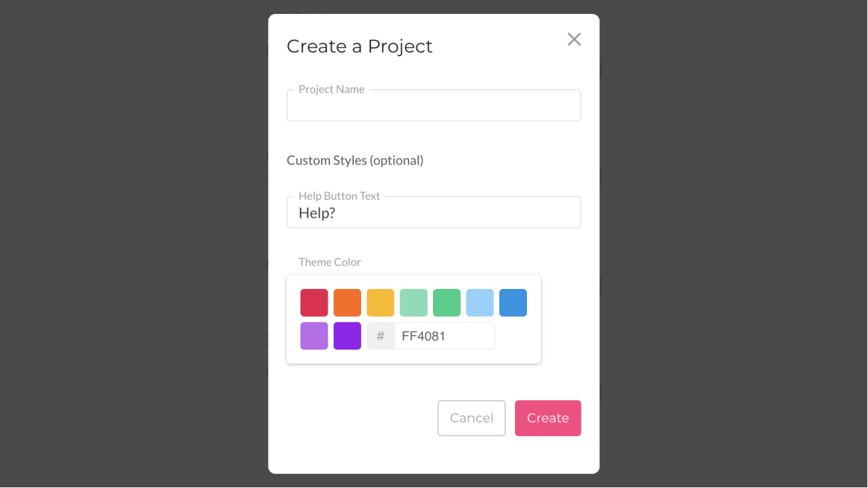Click the # prefix beside hex field
The height and width of the screenshot is (488, 868).
click(381, 336)
